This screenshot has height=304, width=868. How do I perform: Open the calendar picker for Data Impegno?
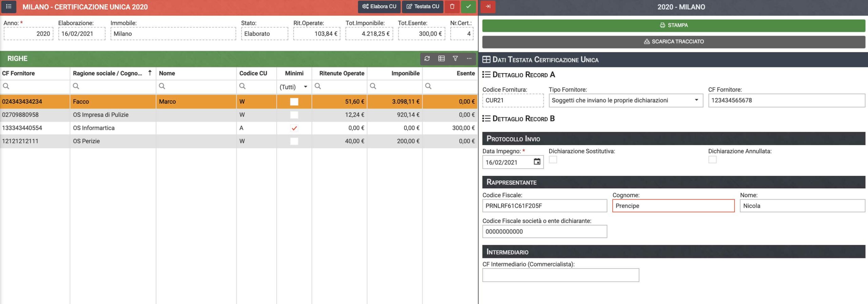(x=537, y=162)
